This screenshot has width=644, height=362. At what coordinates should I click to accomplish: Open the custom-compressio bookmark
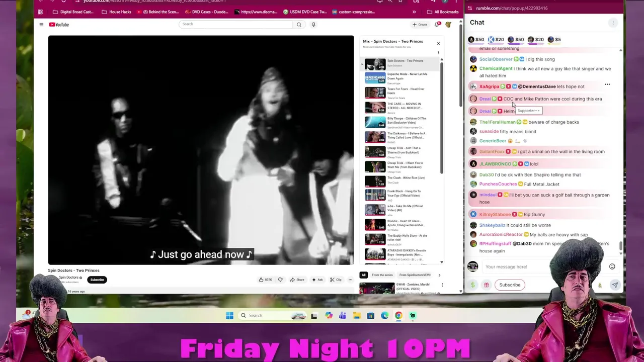[353, 12]
